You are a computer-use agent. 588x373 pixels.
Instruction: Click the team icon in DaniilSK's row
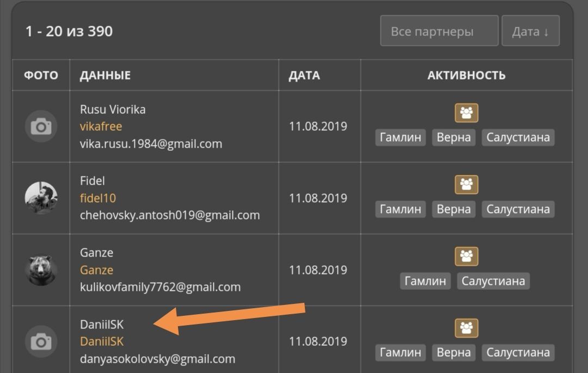tap(467, 328)
